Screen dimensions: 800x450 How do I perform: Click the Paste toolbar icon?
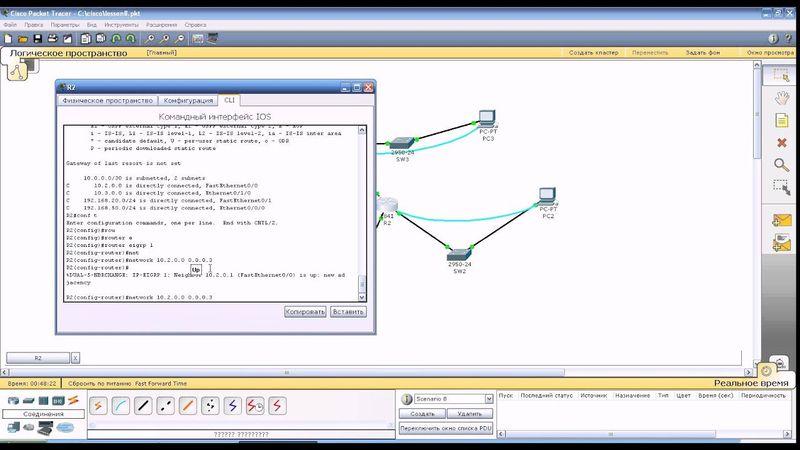pos(101,38)
